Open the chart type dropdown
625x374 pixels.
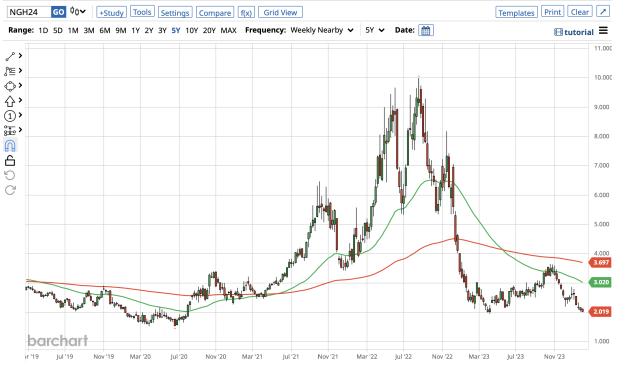click(x=78, y=12)
